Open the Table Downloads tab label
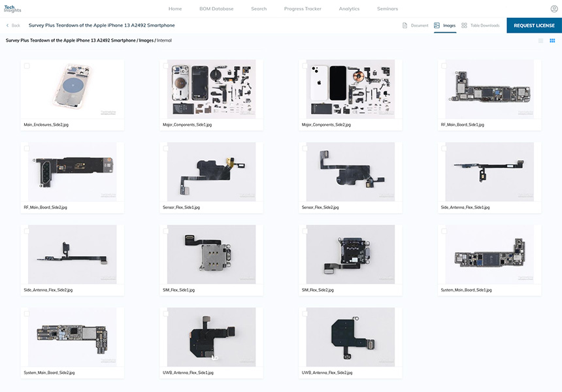 [x=485, y=25]
